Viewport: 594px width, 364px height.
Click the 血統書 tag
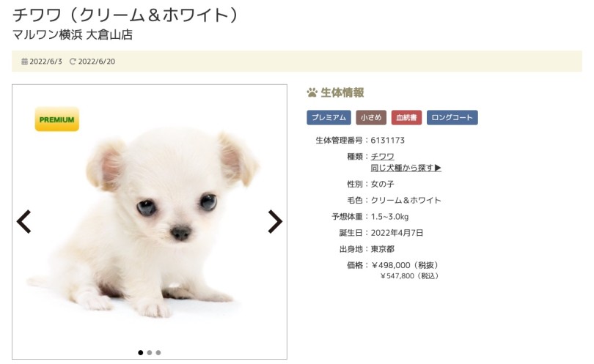tap(406, 118)
